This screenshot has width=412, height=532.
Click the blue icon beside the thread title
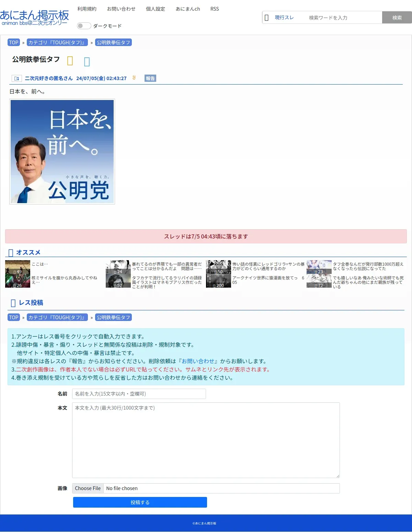click(x=87, y=62)
